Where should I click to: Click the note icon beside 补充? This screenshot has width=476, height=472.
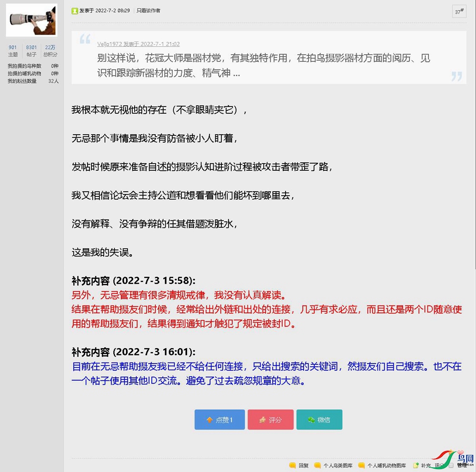tap(416, 465)
